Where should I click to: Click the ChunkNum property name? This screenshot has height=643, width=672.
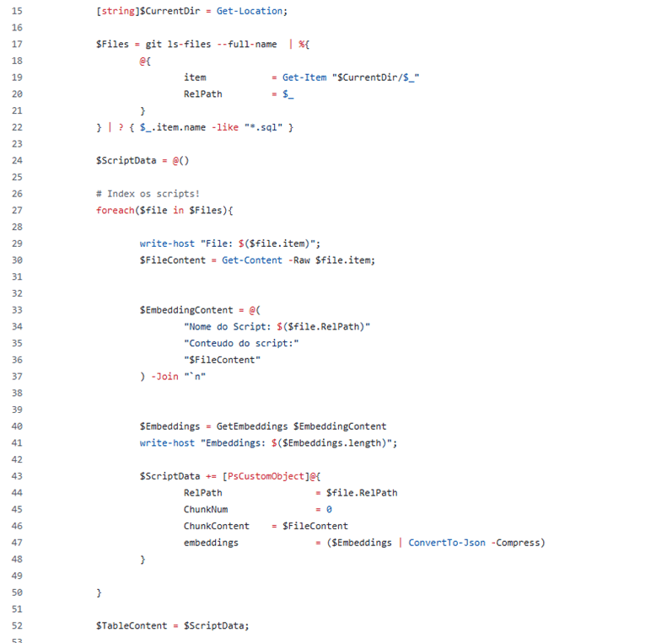click(206, 510)
